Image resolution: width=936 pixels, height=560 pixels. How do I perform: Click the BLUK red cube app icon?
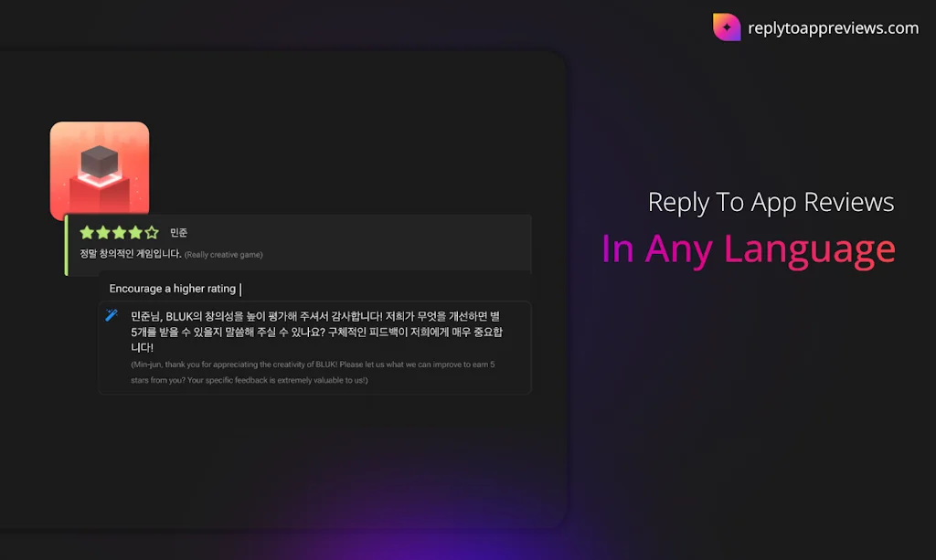coord(100,171)
